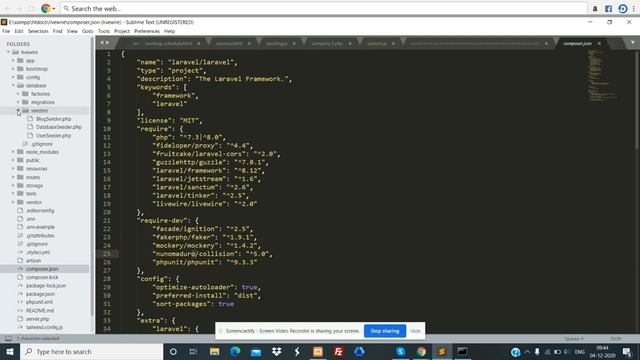Close the composer.json tab
The height and width of the screenshot is (360, 640).
tap(599, 43)
